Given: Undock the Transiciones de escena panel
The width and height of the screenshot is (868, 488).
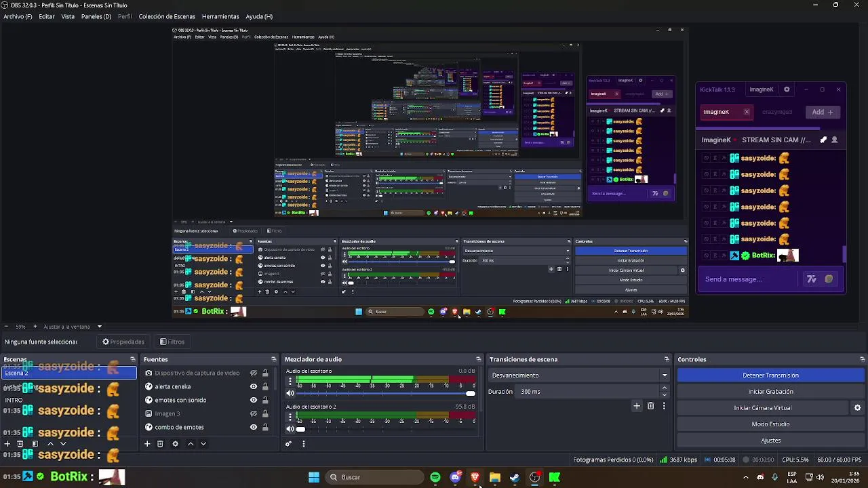Looking at the screenshot, I should (667, 359).
